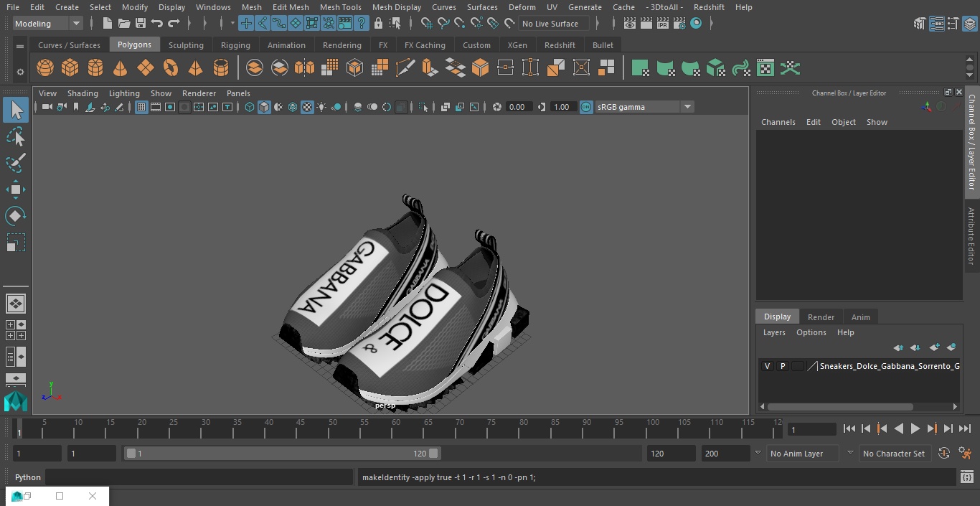This screenshot has height=506, width=980.
Task: Create a polygon sphere from the shelf
Action: 45,68
